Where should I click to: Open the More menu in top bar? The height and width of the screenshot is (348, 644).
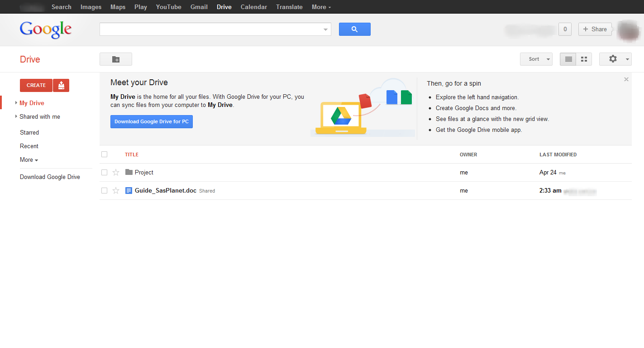click(321, 7)
